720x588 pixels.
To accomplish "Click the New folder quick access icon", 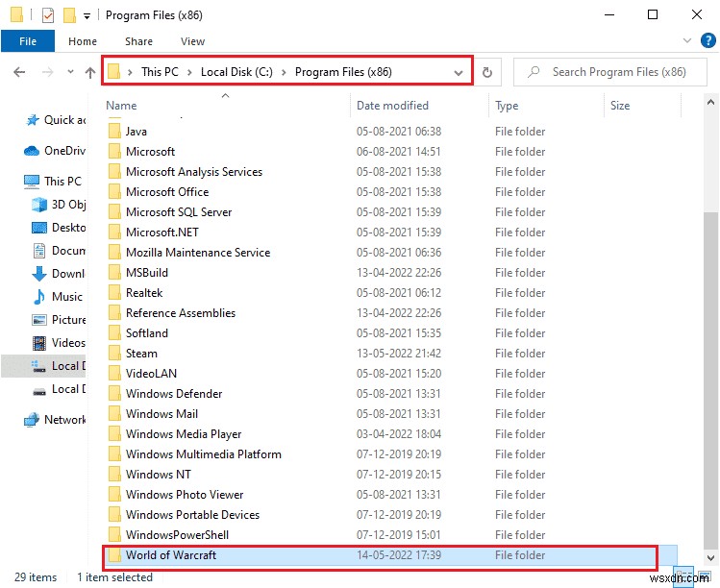I will [x=69, y=15].
